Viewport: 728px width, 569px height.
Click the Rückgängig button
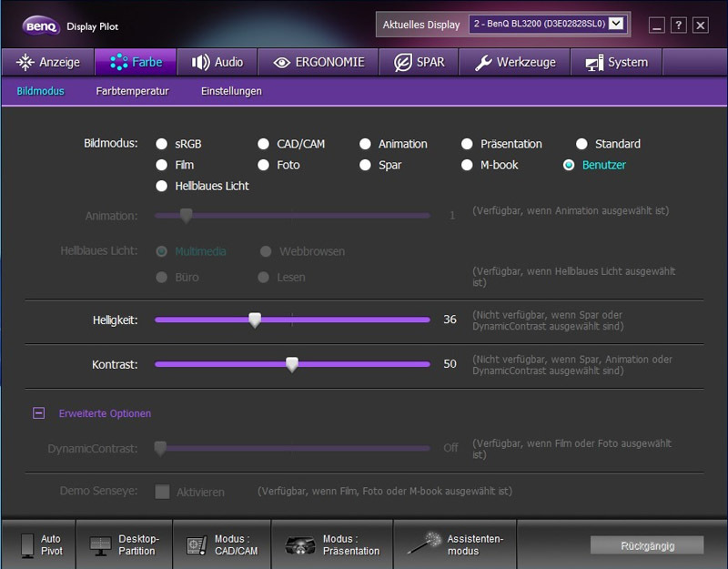[647, 545]
